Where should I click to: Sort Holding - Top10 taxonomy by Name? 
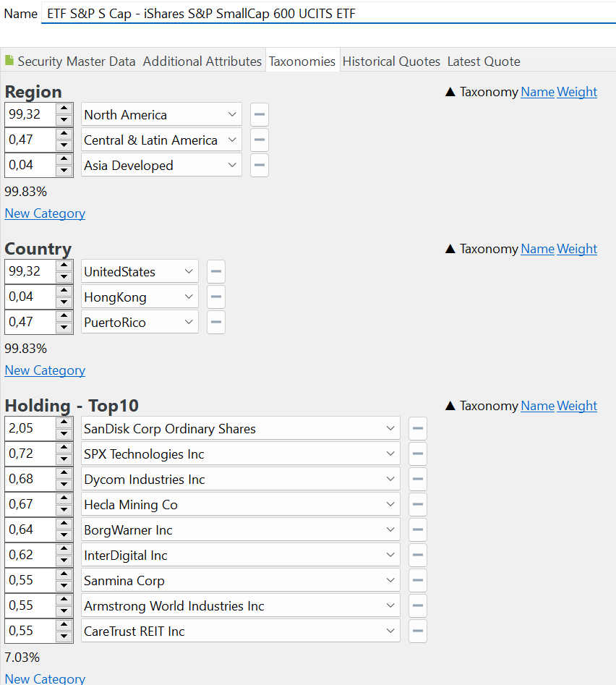(537, 406)
